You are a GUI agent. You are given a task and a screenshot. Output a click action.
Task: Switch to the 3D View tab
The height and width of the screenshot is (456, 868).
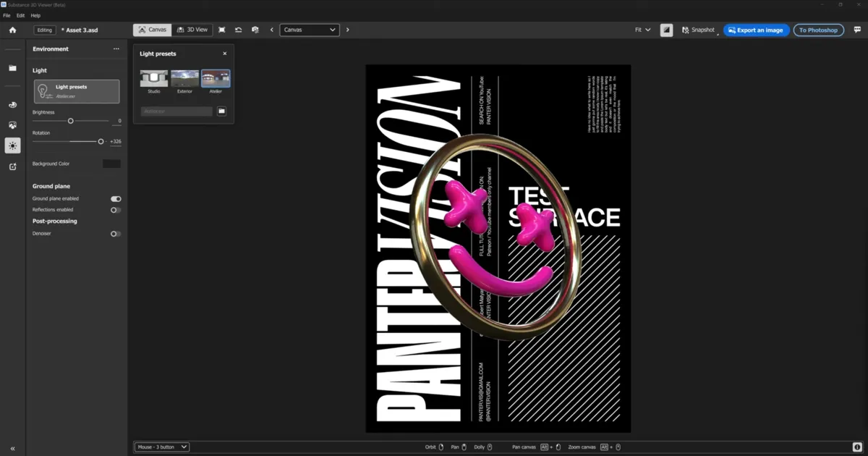tap(192, 30)
